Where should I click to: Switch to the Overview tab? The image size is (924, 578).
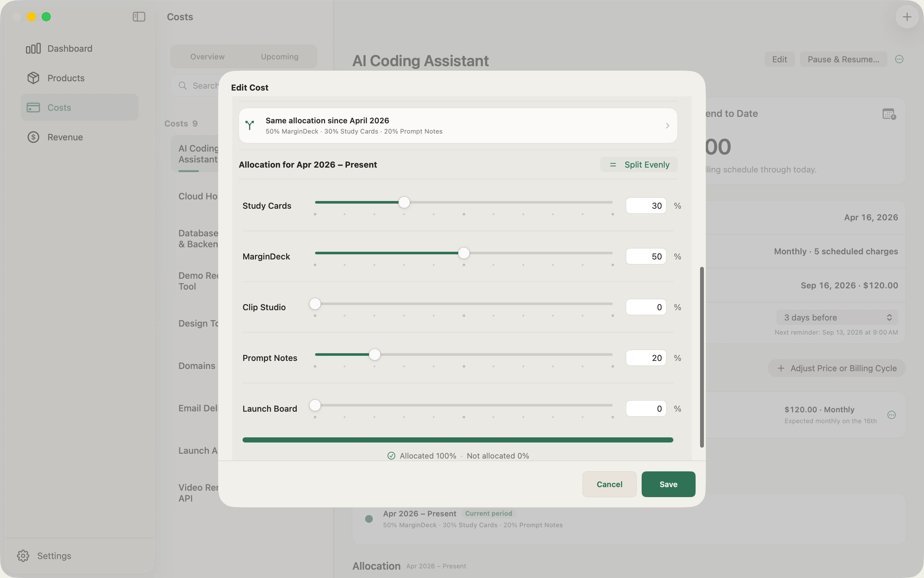207,57
